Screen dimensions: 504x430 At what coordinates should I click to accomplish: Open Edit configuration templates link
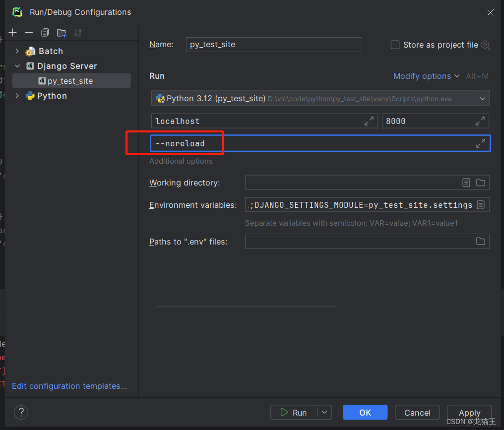(69, 386)
